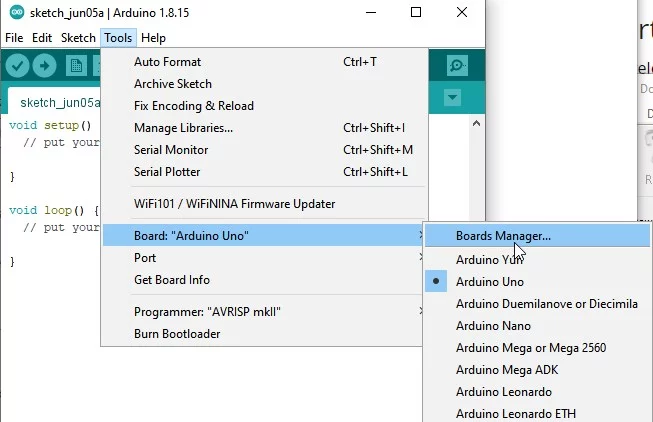Choose Fix Encoding & Reload
The height and width of the screenshot is (422, 653).
(265, 106)
